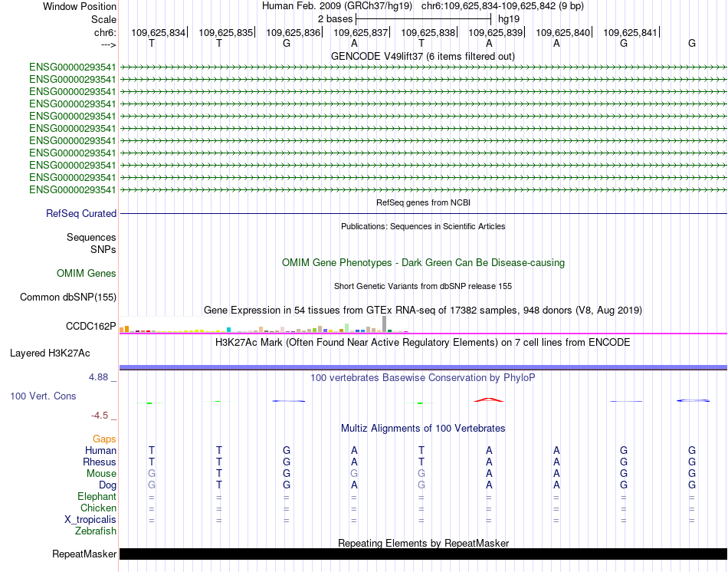The width and height of the screenshot is (728, 572).
Task: Open the GTEx Gene Expression track title
Action: (423, 310)
